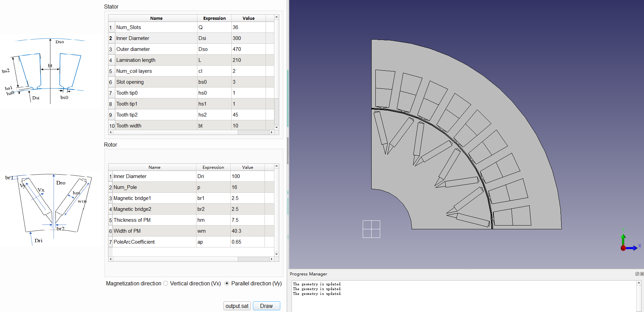Select the 'Tooth width' name cell
The image size is (644, 312).
156,125
